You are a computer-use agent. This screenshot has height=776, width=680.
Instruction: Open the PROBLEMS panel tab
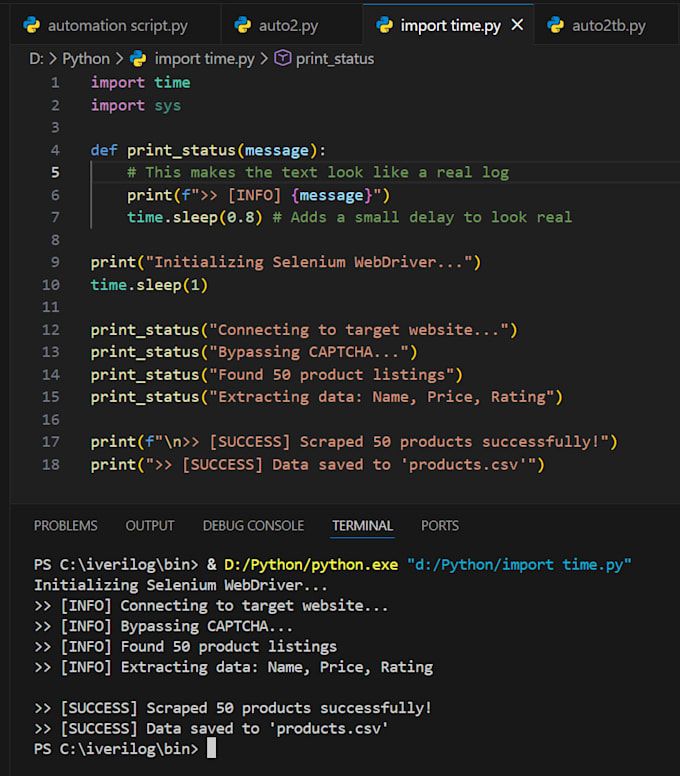(x=65, y=526)
